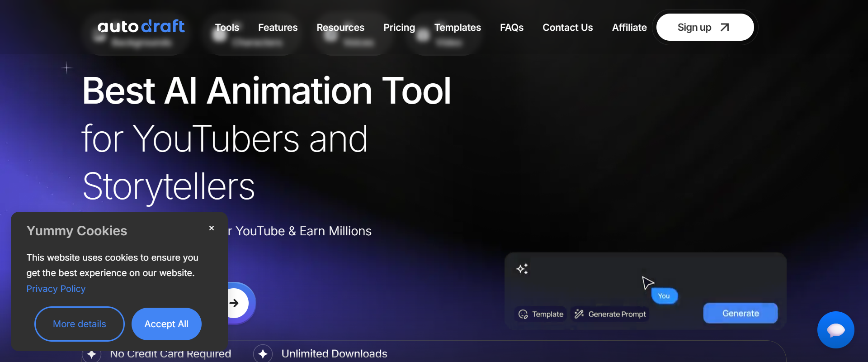This screenshot has width=868, height=362.
Task: View more details about cookies
Action: tap(80, 324)
